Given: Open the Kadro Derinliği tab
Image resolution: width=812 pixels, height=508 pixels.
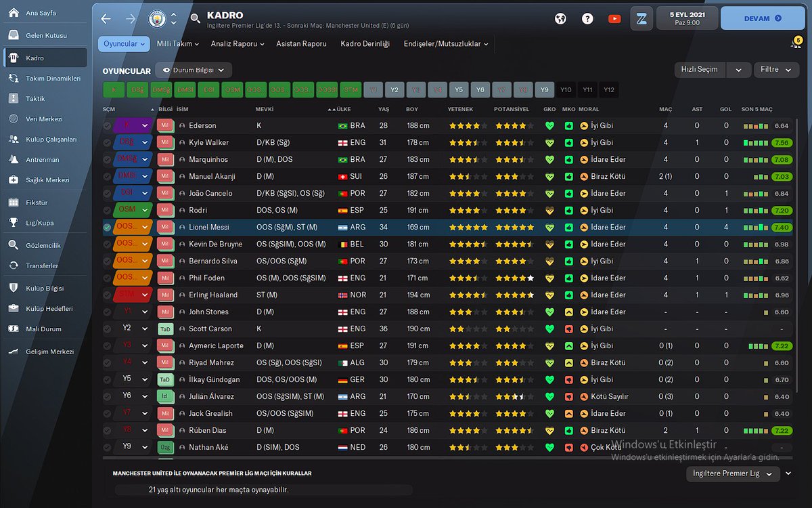Looking at the screenshot, I should pyautogui.click(x=365, y=44).
